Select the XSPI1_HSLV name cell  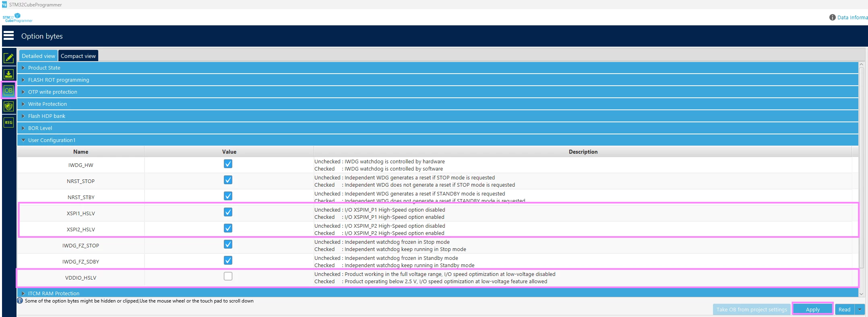pyautogui.click(x=81, y=213)
